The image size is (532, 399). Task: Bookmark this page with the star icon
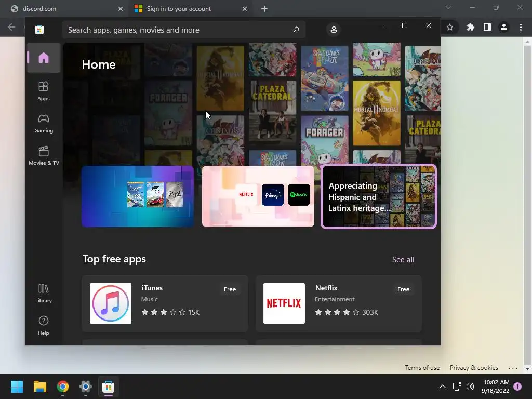(450, 27)
